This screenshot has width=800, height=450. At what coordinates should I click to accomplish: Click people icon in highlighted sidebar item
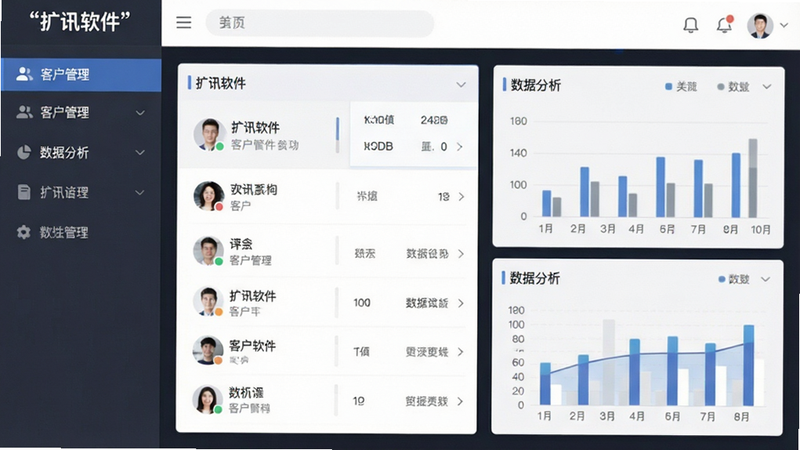click(x=24, y=74)
